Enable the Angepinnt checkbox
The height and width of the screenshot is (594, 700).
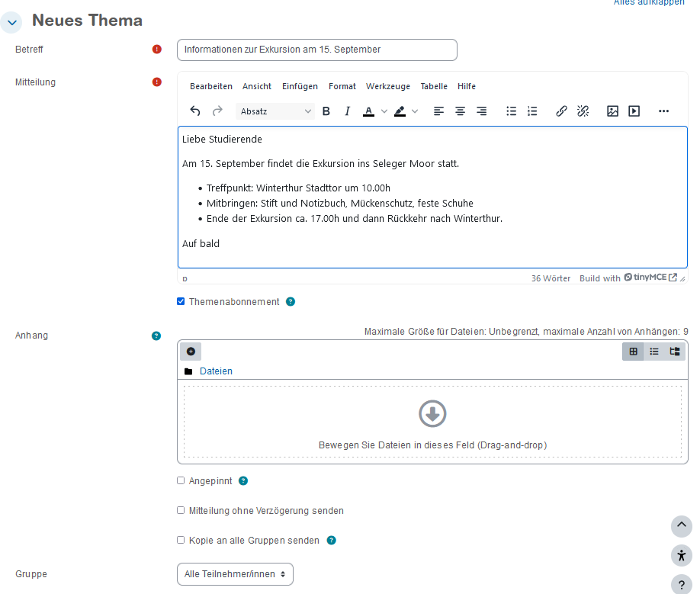click(181, 481)
